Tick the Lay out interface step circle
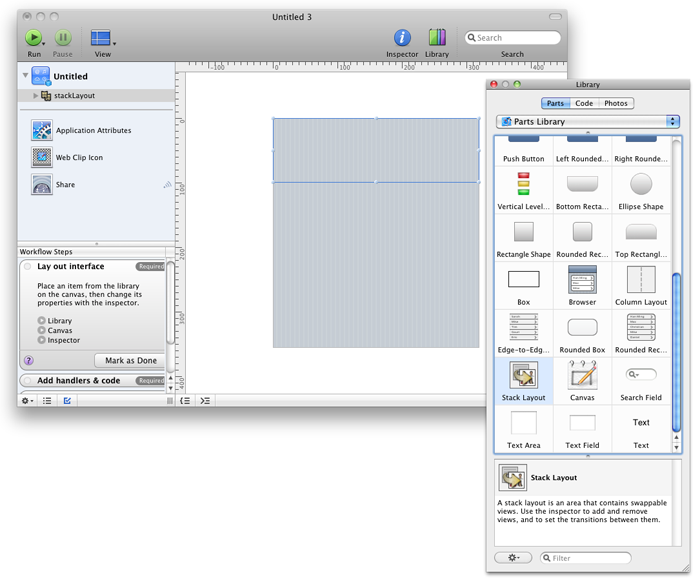 (27, 267)
